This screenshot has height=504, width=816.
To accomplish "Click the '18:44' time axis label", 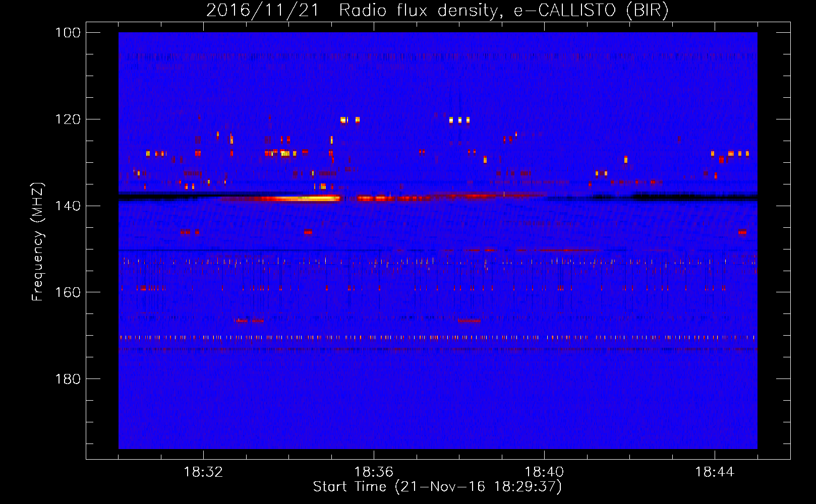I will click(x=715, y=472).
